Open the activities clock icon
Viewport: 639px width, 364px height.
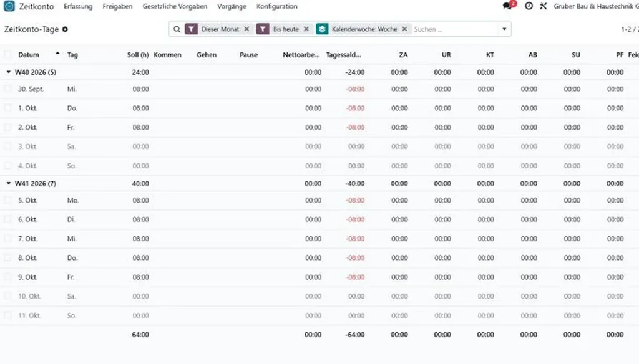[x=529, y=6]
